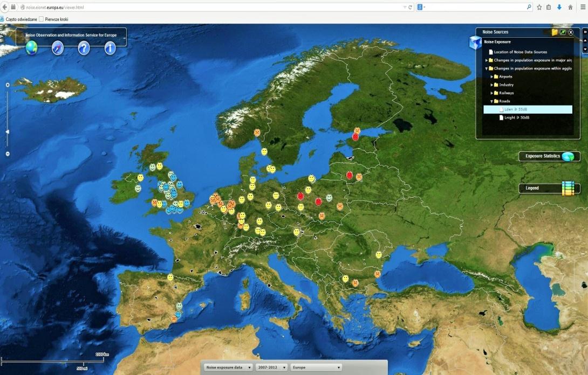Click the browser back arrow
The width and height of the screenshot is (588, 375).
(x=5, y=7)
